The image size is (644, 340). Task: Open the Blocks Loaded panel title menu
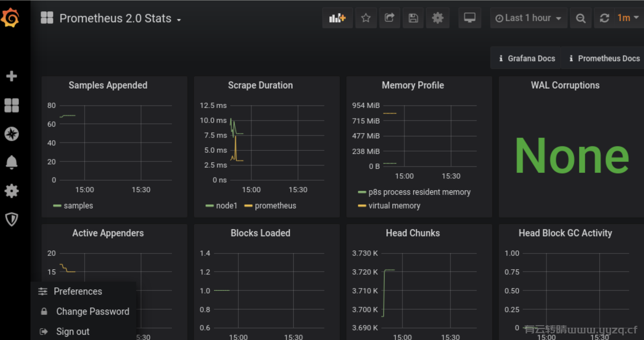click(260, 233)
